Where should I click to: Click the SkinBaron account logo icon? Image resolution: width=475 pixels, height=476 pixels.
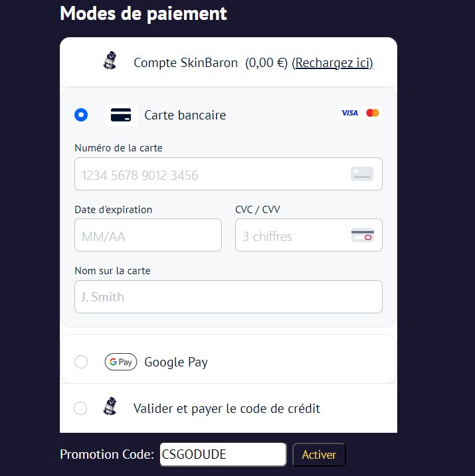tap(110, 62)
